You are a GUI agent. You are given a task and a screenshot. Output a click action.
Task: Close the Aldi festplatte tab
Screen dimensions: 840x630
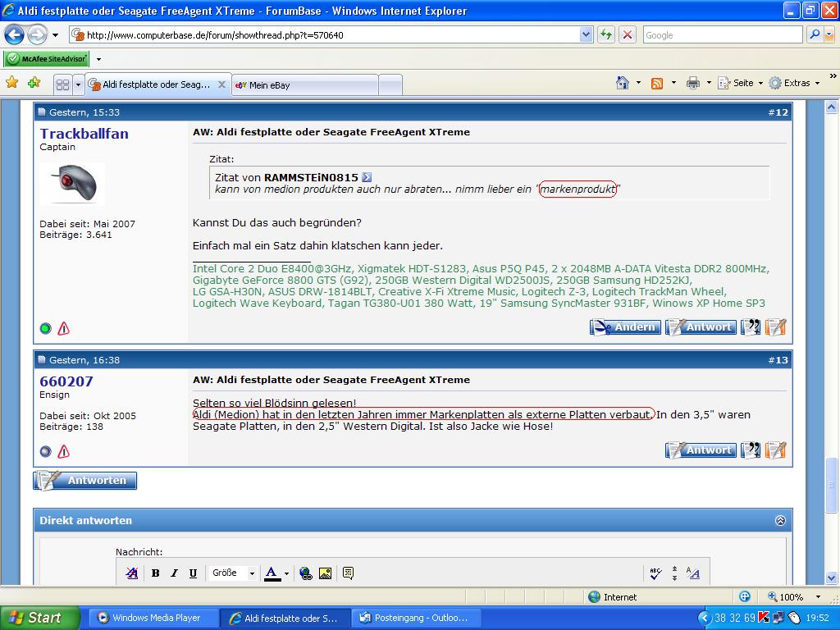coord(221,84)
